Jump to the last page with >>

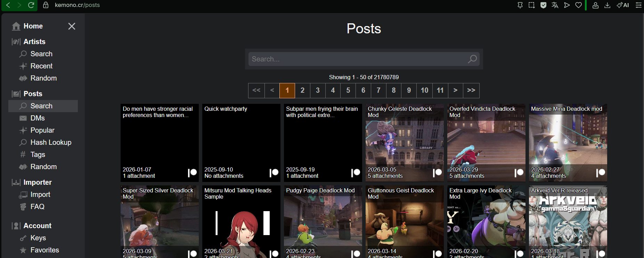pyautogui.click(x=471, y=91)
